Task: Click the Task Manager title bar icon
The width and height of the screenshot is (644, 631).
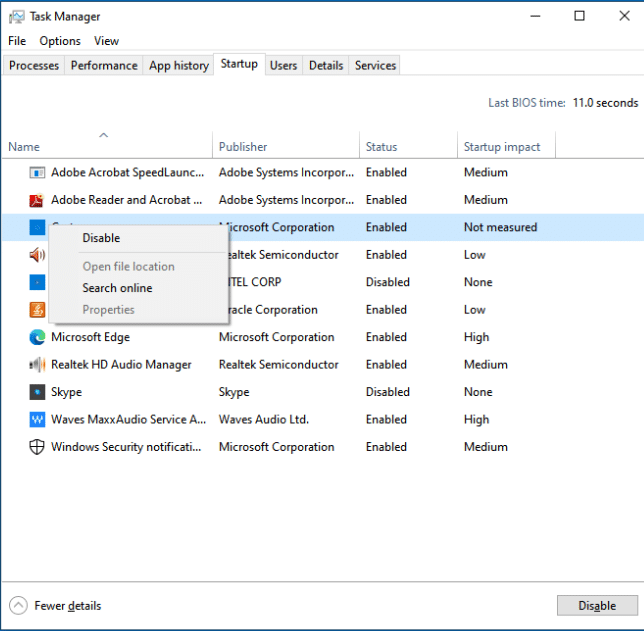Action: 16,16
